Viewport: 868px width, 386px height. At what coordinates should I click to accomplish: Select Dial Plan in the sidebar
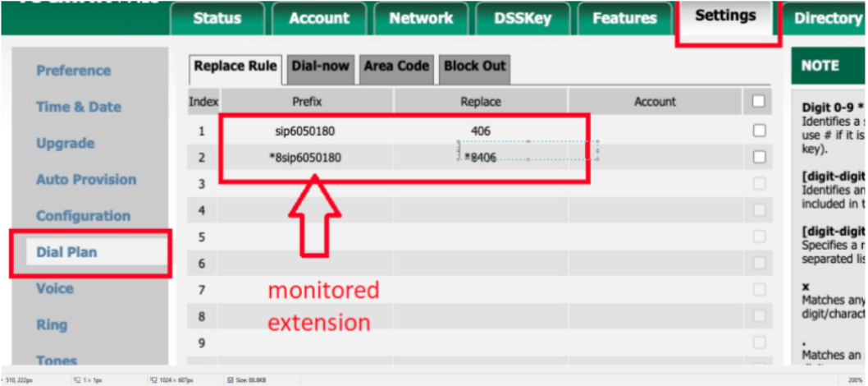coord(66,252)
